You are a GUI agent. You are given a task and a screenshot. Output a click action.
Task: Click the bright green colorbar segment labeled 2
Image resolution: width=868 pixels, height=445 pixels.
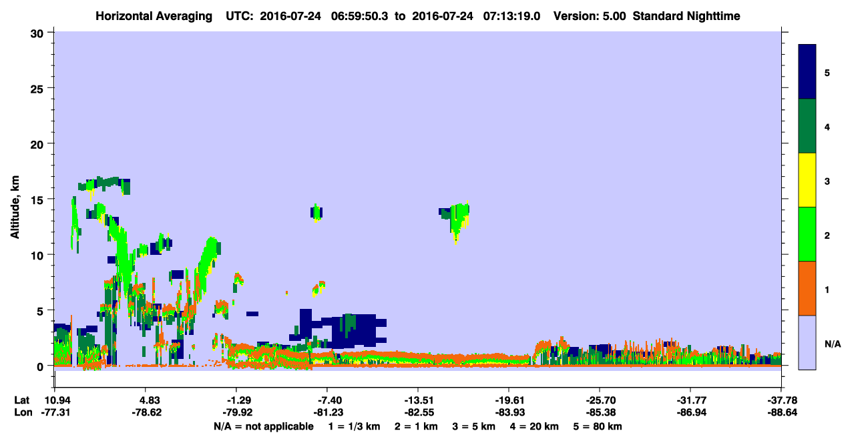[x=808, y=234]
